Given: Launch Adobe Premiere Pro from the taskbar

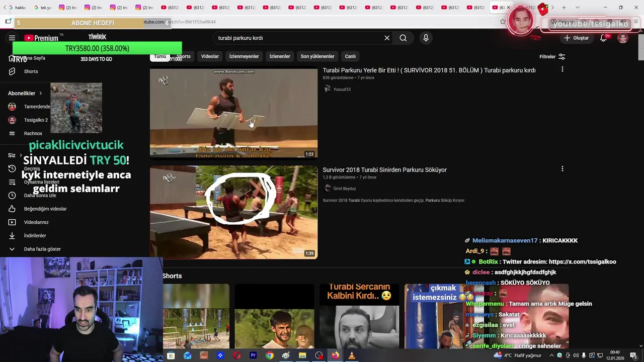Looking at the screenshot, I should [x=253, y=355].
